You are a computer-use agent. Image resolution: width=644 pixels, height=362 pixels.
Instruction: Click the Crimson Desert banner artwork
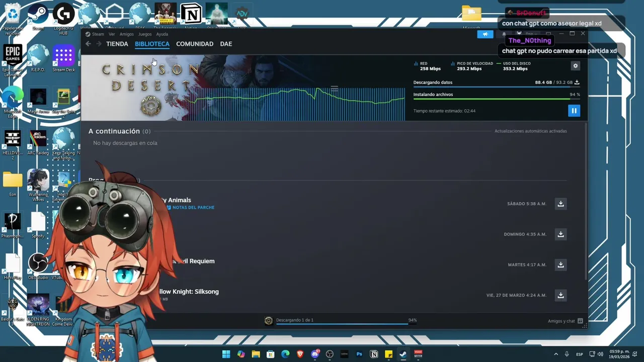click(243, 88)
